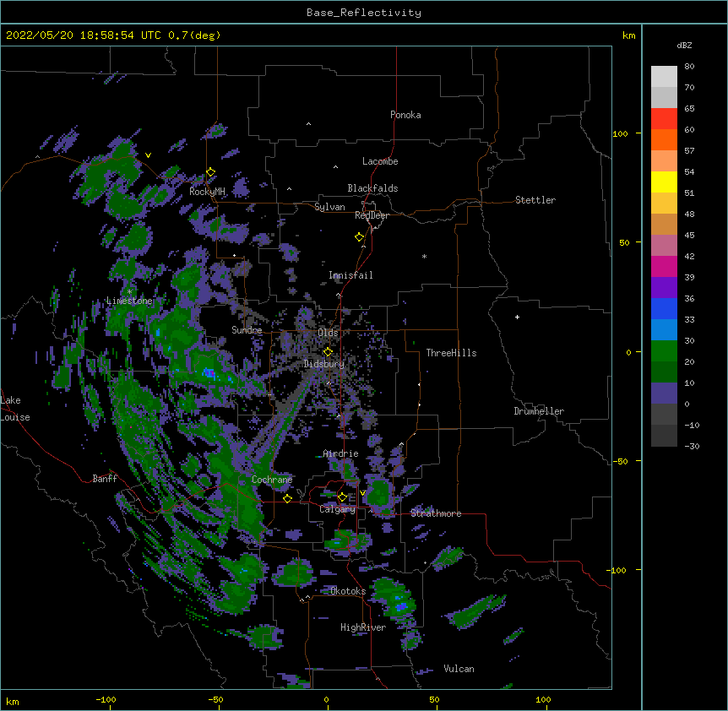
Task: Click the white plus marker north of Drumheller
Action: click(517, 317)
